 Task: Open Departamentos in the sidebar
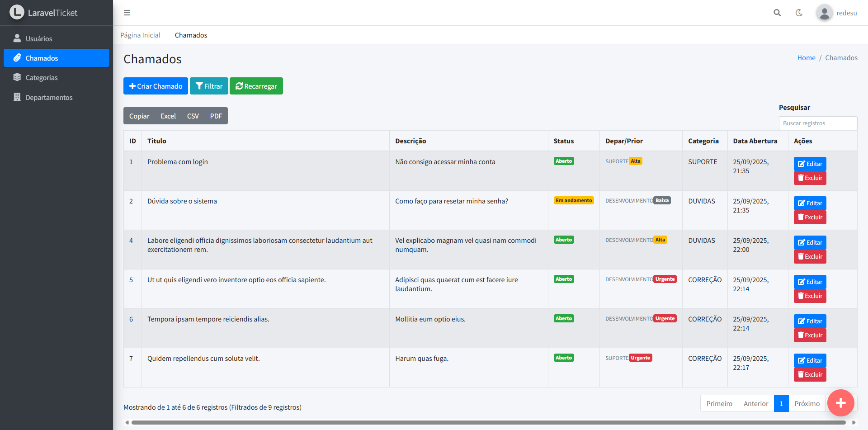pyautogui.click(x=49, y=97)
